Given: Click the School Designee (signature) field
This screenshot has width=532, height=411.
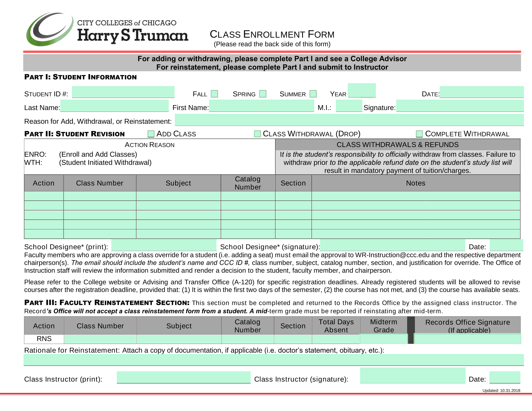Looking at the screenshot, I should tap(393, 245).
